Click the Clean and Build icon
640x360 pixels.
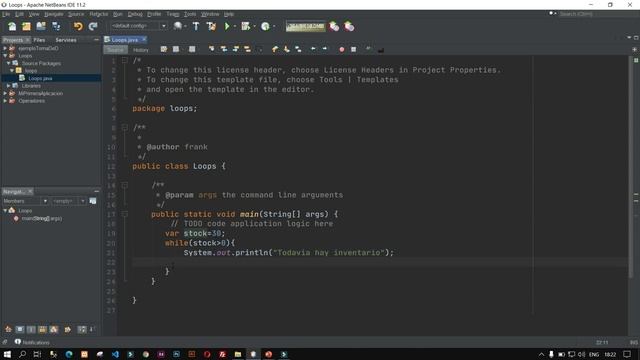tap(211, 26)
